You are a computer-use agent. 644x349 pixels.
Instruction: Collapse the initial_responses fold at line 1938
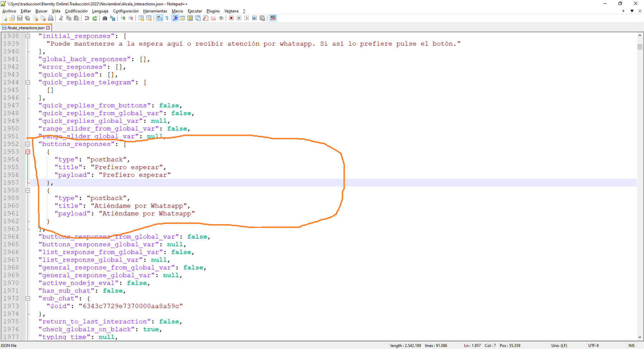tap(28, 36)
